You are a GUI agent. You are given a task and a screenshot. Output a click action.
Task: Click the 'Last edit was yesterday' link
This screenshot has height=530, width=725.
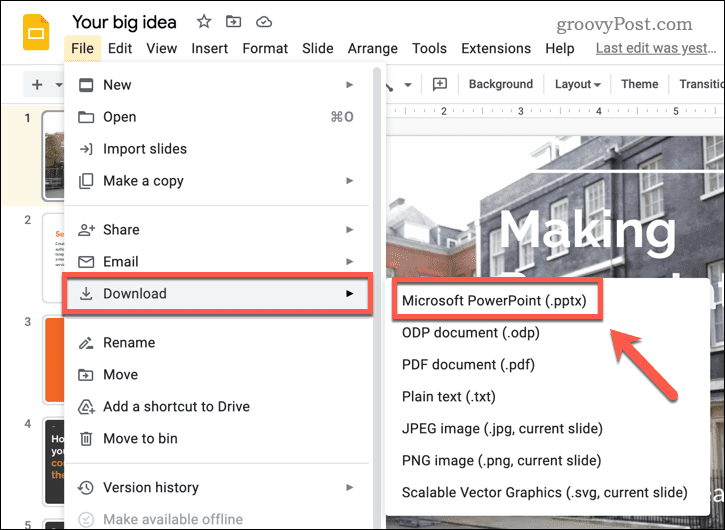656,48
